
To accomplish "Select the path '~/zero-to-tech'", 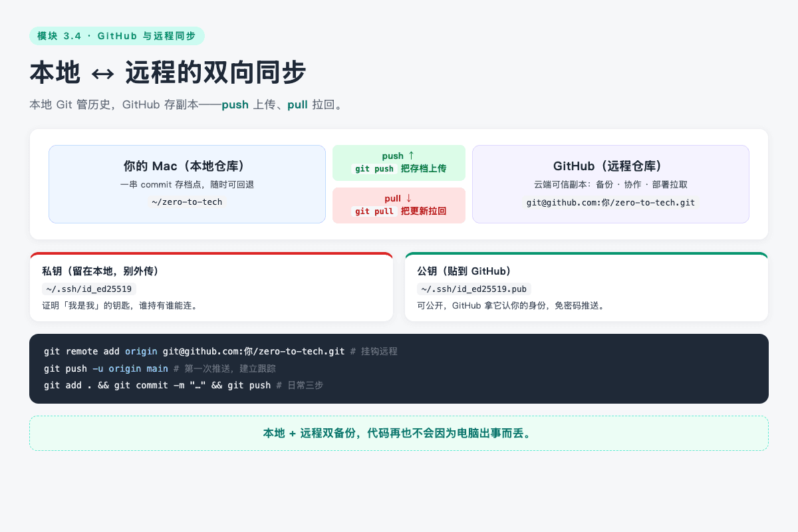I will (x=187, y=201).
